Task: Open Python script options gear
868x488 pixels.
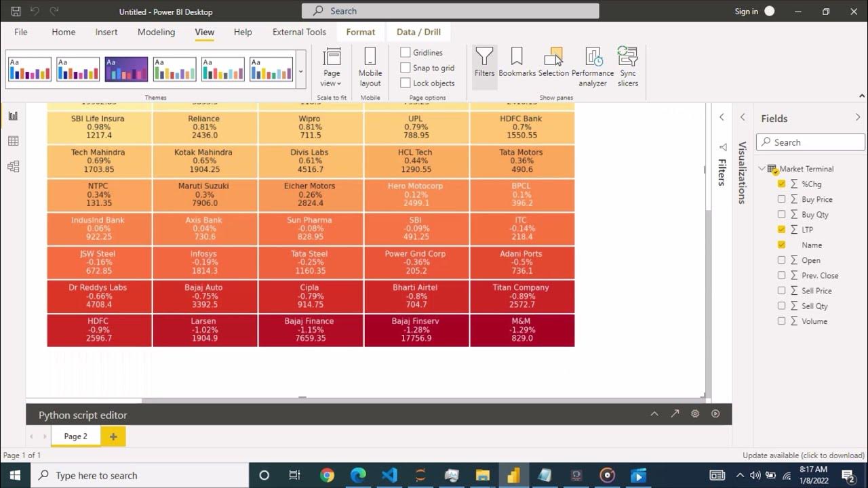Action: point(695,414)
